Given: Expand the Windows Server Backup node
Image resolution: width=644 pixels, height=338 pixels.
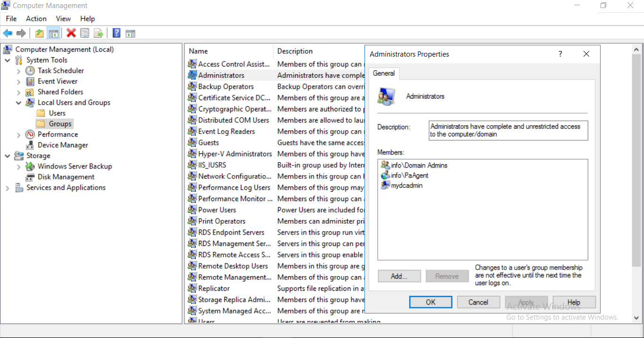Looking at the screenshot, I should (x=18, y=166).
